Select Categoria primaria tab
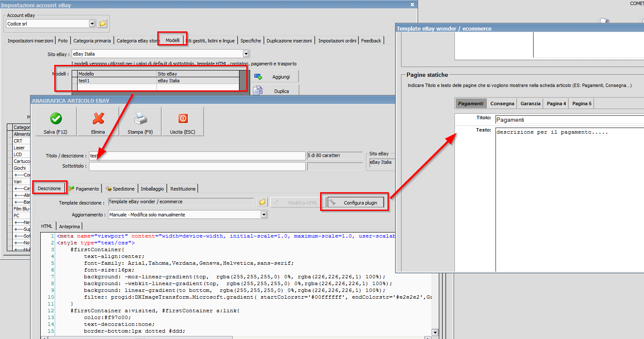The image size is (644, 339). (x=92, y=41)
